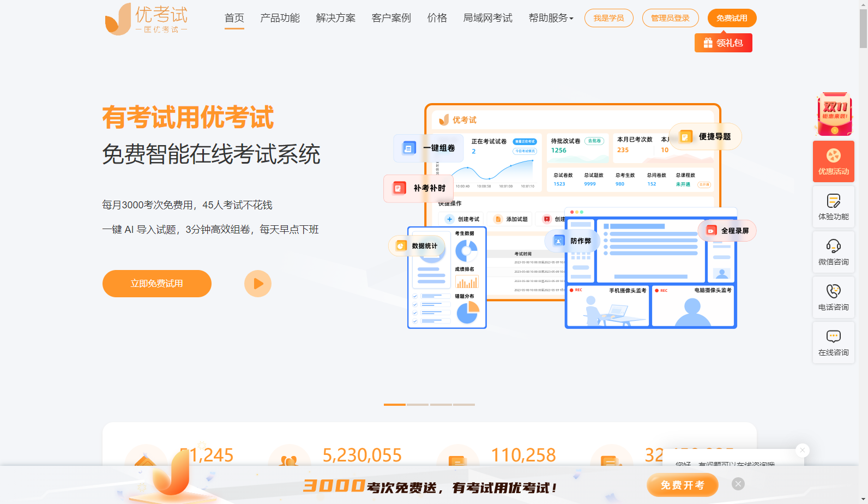
Task: Expand the 帮助服务 dropdown menu
Action: (x=551, y=18)
